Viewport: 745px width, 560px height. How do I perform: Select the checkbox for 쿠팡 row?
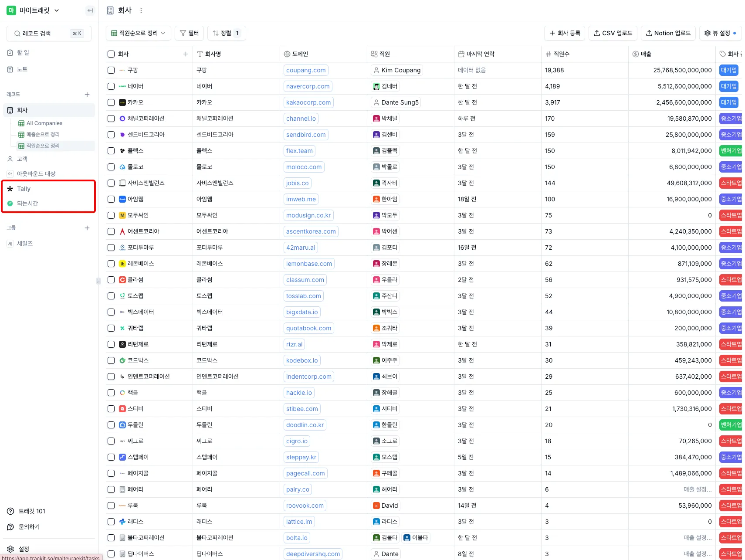click(111, 70)
